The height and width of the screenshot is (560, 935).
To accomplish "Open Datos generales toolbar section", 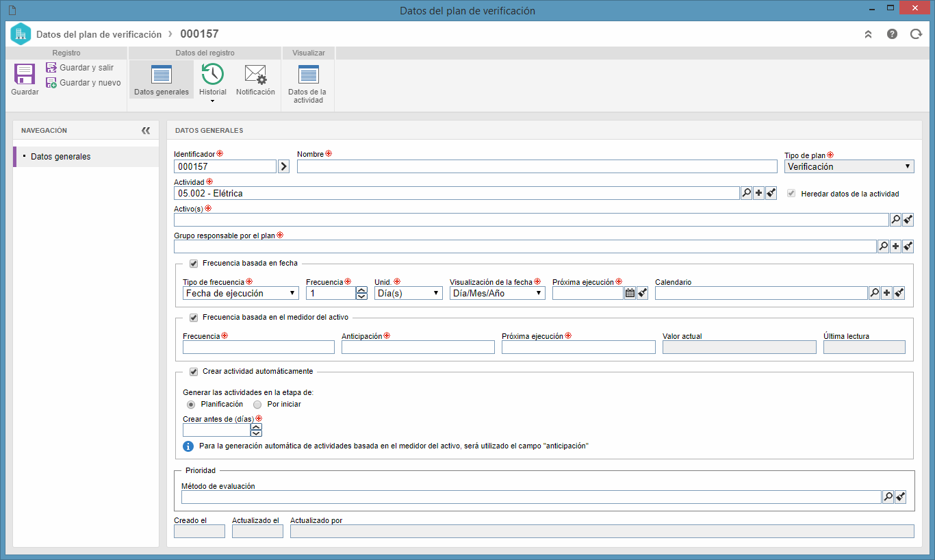I will (162, 80).
